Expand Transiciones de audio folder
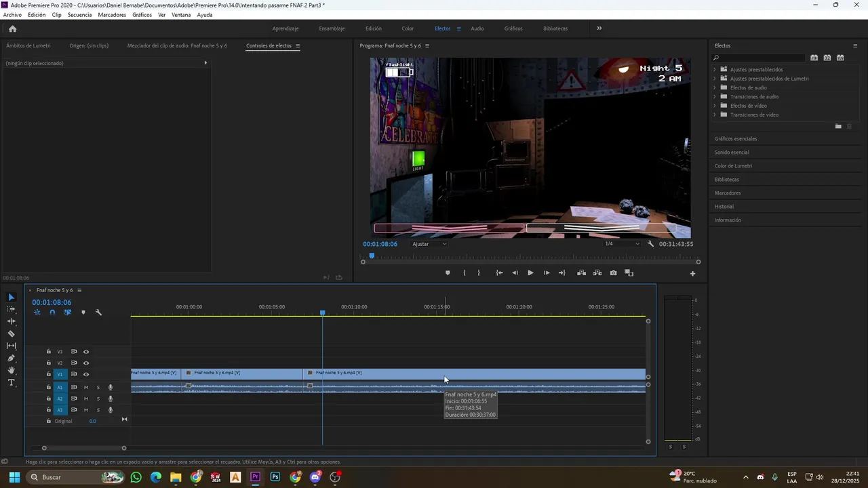868x488 pixels. 714,97
